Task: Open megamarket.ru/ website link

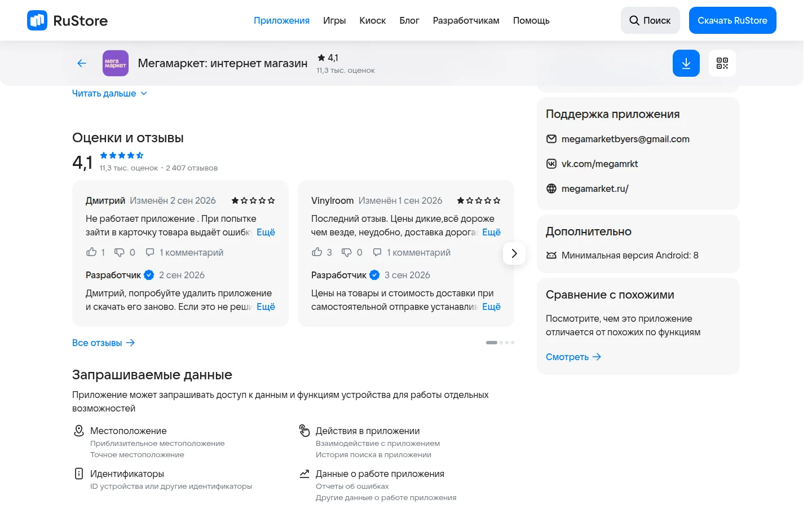Action: click(595, 189)
